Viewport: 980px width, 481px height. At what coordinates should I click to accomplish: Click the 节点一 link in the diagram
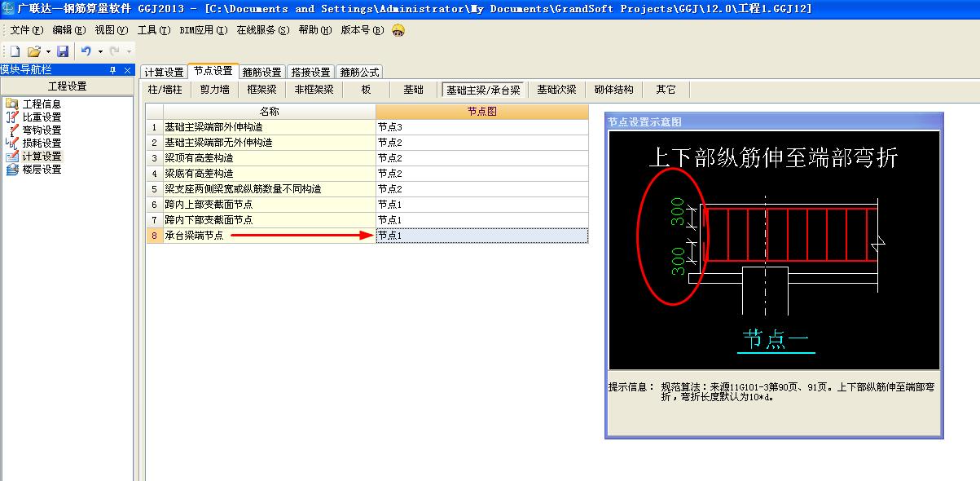(x=776, y=339)
